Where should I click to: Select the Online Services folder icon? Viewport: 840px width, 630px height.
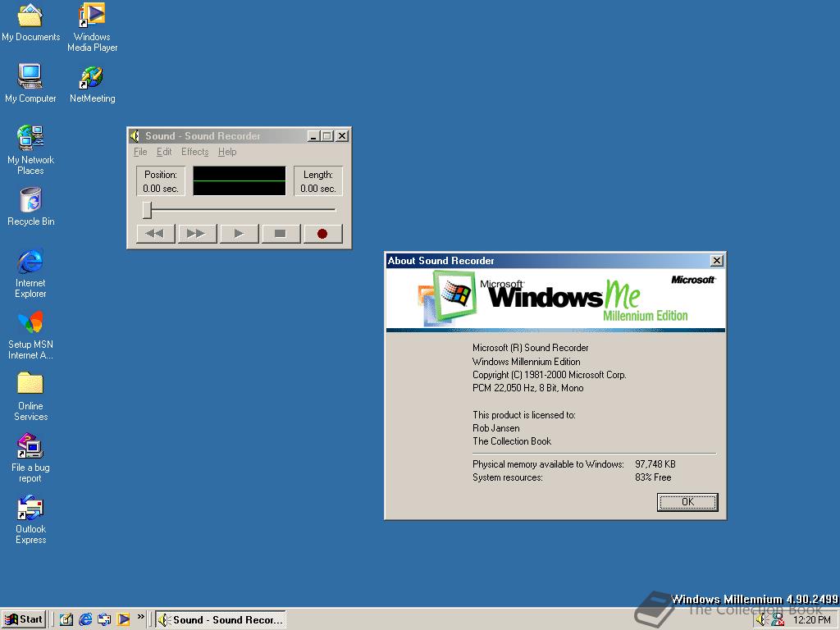click(x=30, y=396)
